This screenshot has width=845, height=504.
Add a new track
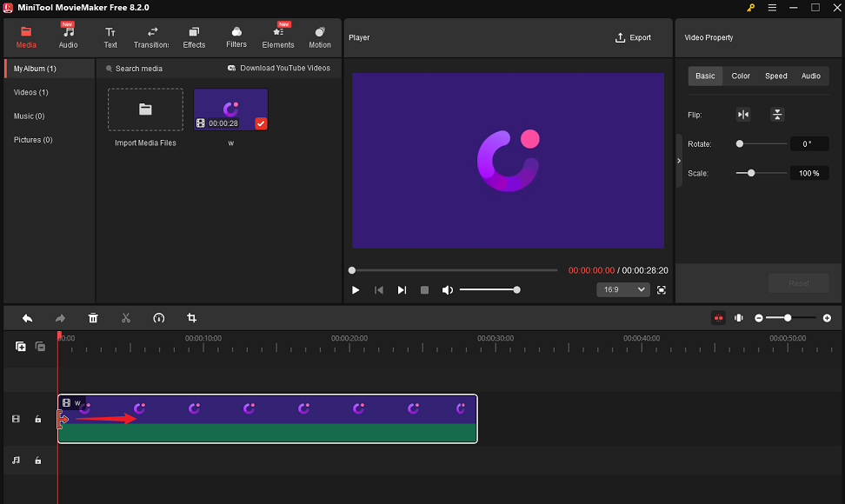coord(21,346)
